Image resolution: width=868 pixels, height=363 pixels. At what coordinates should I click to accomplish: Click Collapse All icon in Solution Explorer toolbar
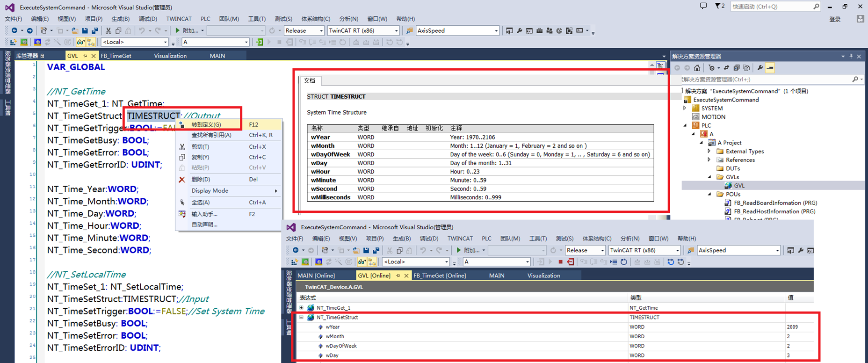[737, 68]
